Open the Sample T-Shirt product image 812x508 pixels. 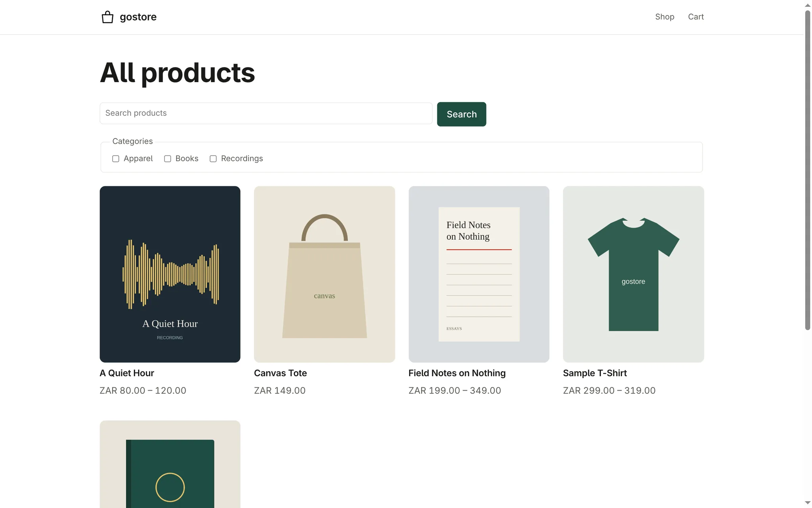click(x=634, y=274)
